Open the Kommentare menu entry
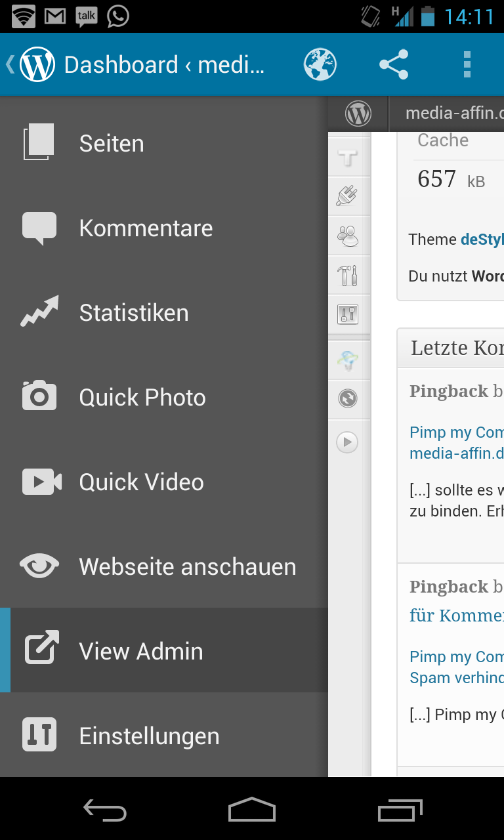 coord(164,228)
